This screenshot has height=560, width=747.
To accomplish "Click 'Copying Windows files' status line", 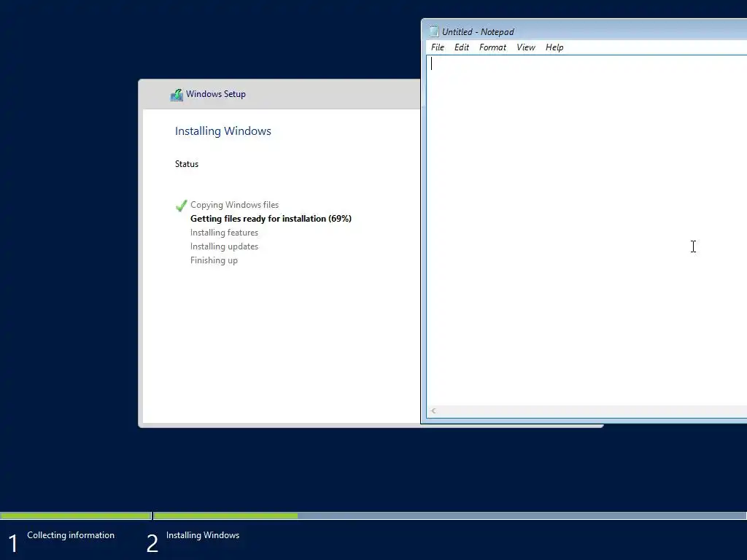I will click(x=234, y=205).
